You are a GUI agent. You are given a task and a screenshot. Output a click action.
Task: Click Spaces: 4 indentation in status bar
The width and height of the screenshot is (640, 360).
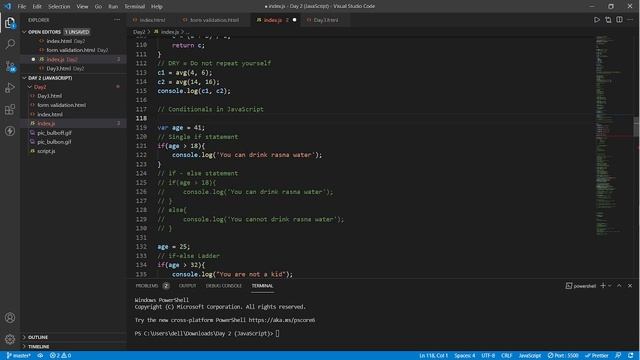click(x=464, y=356)
